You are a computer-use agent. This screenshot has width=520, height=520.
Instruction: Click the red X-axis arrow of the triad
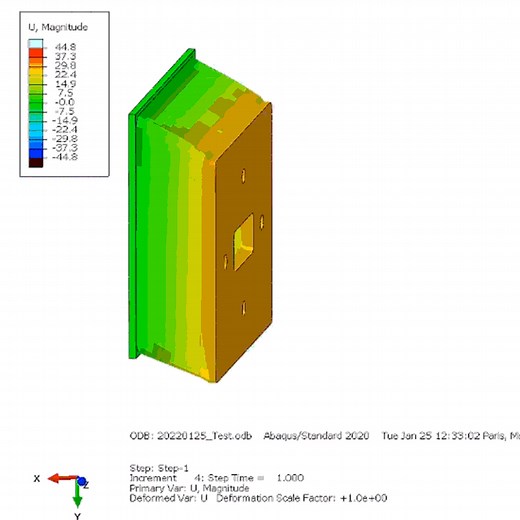click(63, 479)
